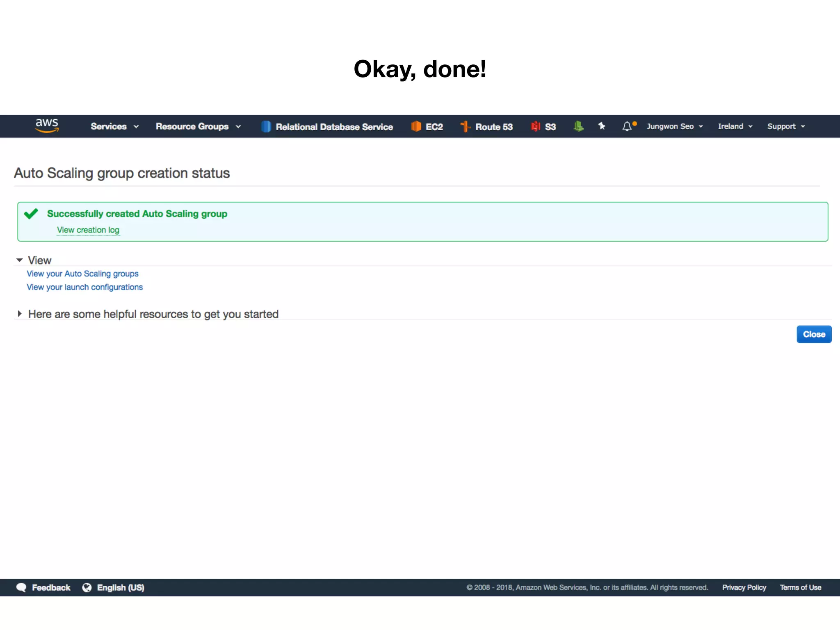Viewport: 840px width, 630px height.
Task: Click the Amazon Web Services copyright notice text
Action: (x=587, y=587)
